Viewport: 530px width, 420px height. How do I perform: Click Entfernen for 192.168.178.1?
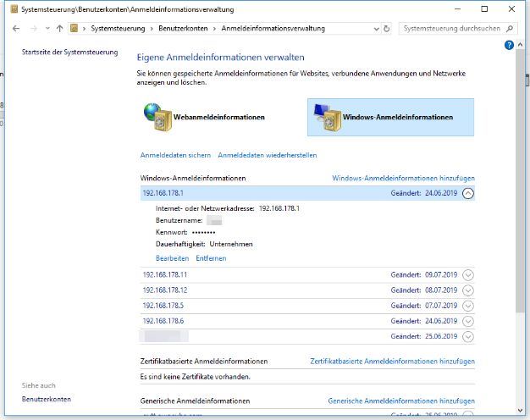tap(211, 258)
